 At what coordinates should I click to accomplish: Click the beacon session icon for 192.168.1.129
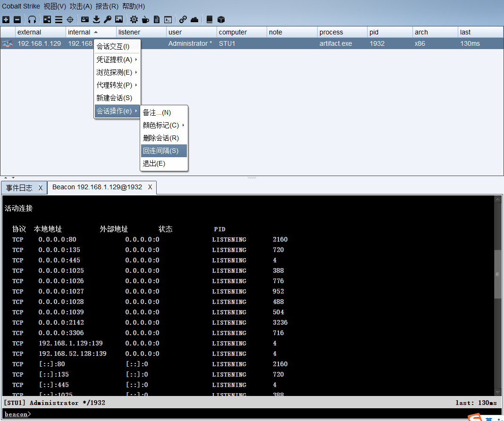[x=8, y=43]
